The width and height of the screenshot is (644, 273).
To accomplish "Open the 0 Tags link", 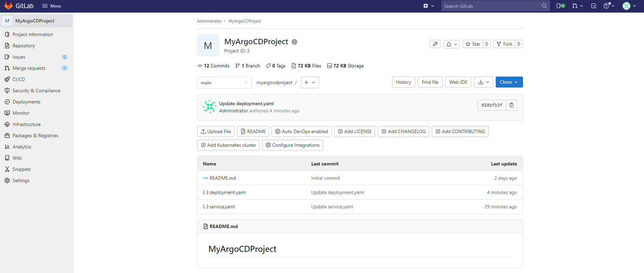I will pyautogui.click(x=276, y=66).
